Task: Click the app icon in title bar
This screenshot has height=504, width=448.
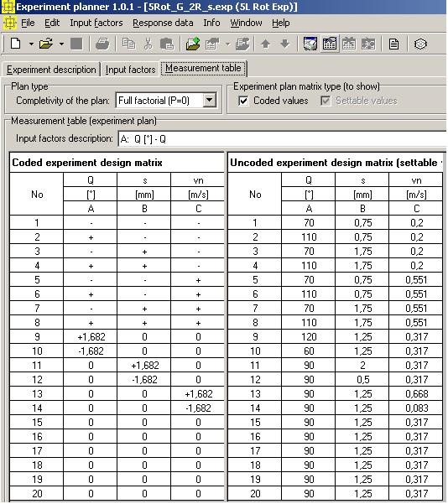Action: (8, 7)
